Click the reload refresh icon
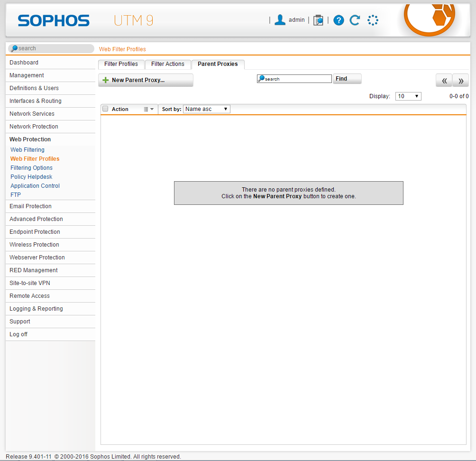The height and width of the screenshot is (461, 476). point(355,20)
